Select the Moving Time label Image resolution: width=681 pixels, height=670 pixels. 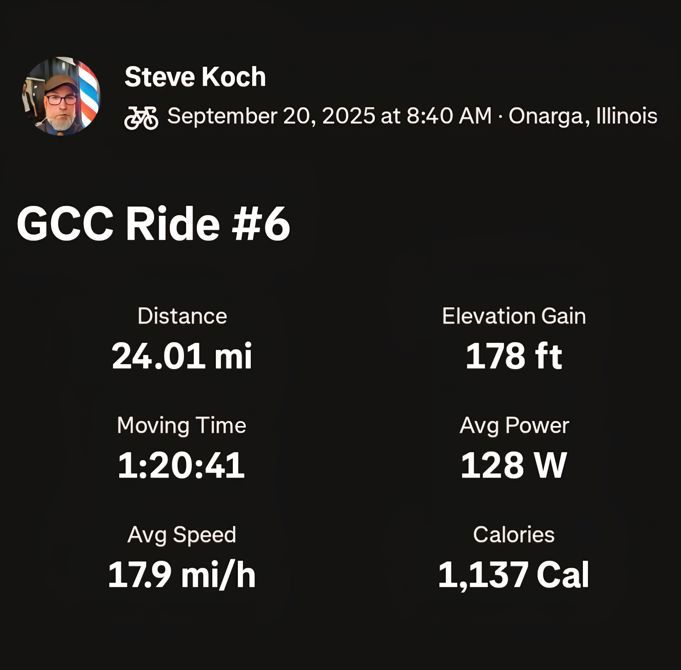[x=181, y=425]
